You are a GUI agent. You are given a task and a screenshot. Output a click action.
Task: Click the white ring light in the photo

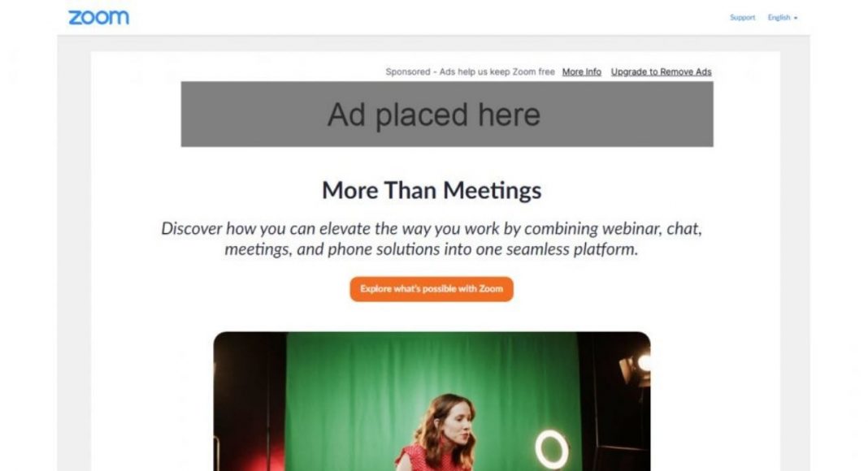point(551,449)
